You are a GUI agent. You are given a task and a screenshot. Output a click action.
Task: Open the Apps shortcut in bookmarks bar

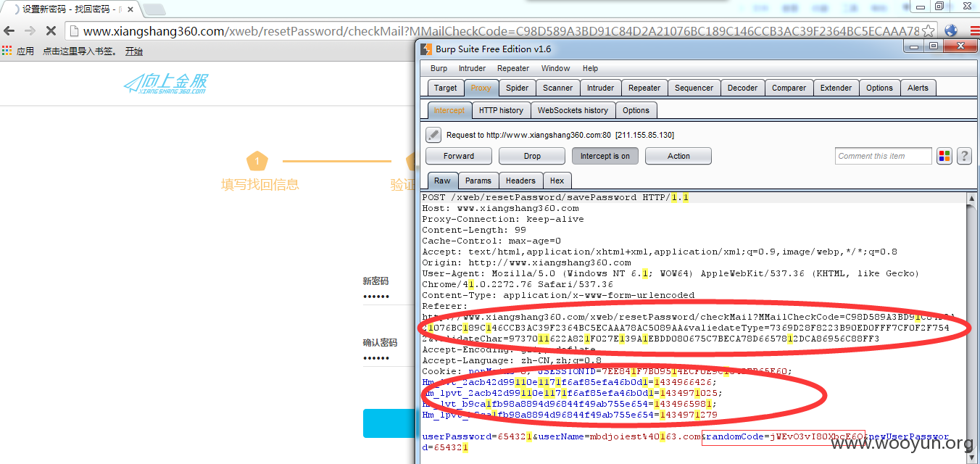pos(18,51)
